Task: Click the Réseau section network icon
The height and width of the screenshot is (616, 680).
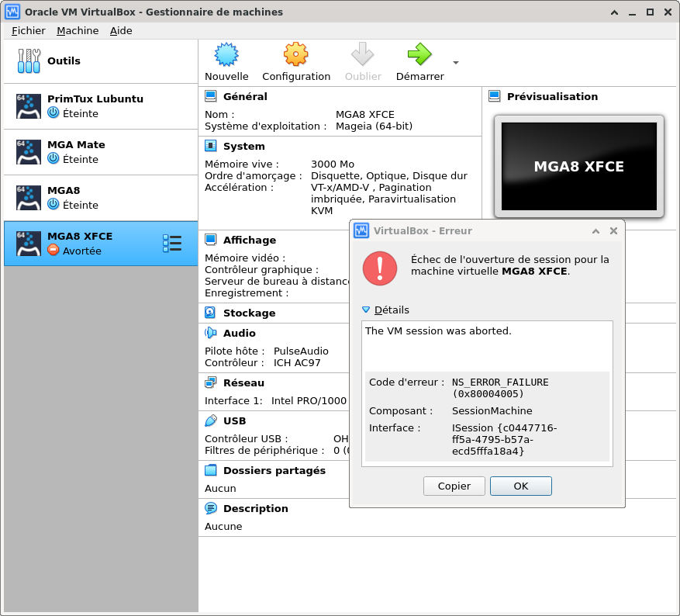Action: [x=211, y=382]
